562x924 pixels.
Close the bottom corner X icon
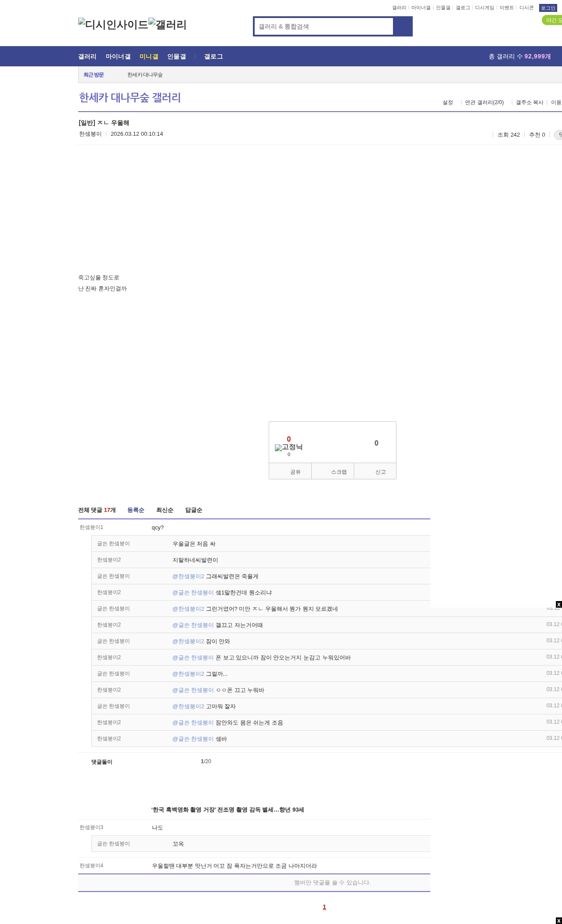click(x=558, y=920)
